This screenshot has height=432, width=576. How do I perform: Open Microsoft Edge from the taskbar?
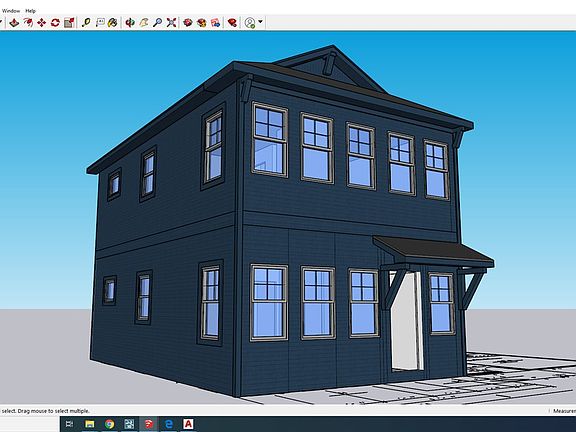[x=169, y=424]
